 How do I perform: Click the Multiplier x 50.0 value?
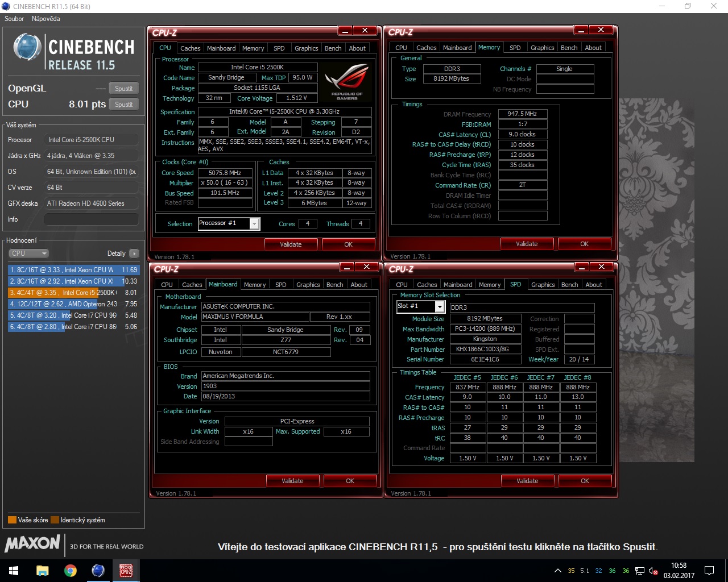[x=225, y=183]
